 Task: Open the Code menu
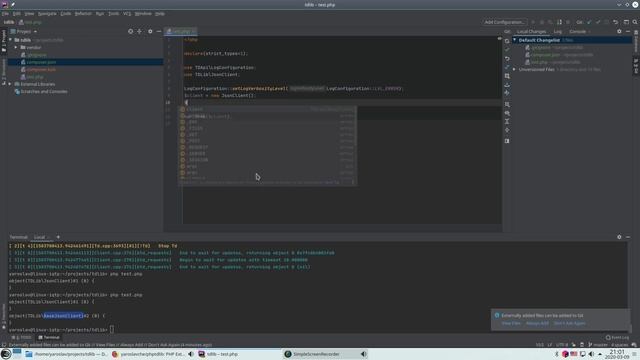coord(65,13)
